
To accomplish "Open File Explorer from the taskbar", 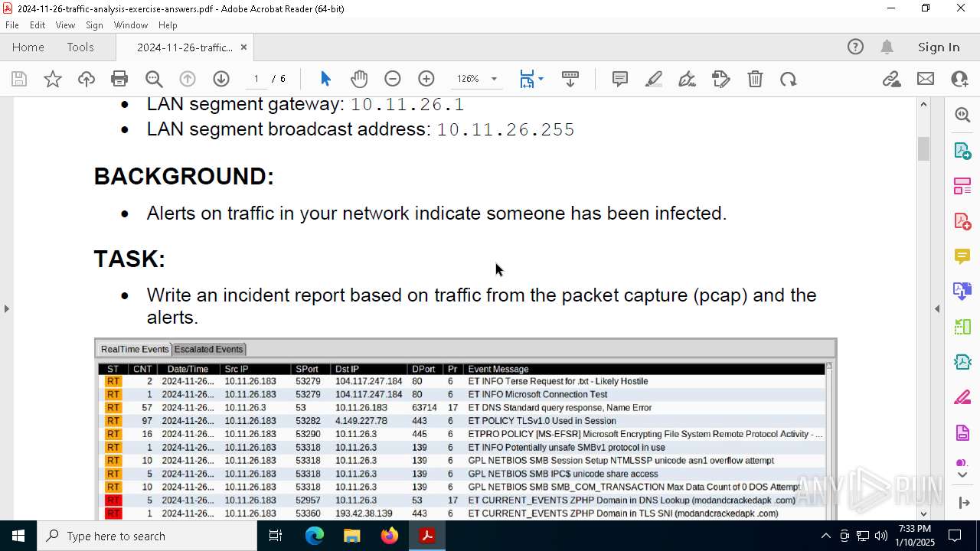I will point(351,536).
